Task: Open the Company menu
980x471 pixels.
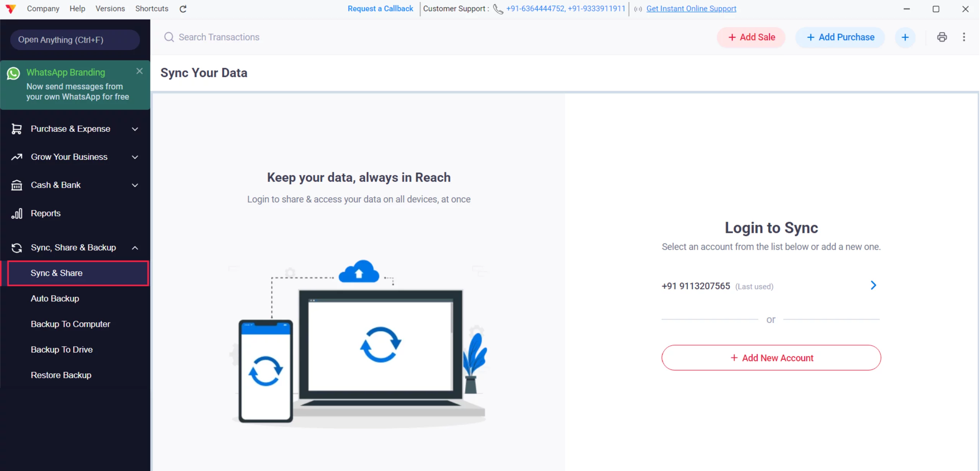Action: click(43, 8)
